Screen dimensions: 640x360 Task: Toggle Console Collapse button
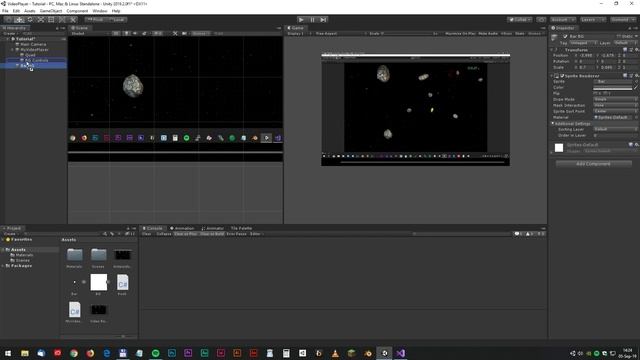[164, 234]
